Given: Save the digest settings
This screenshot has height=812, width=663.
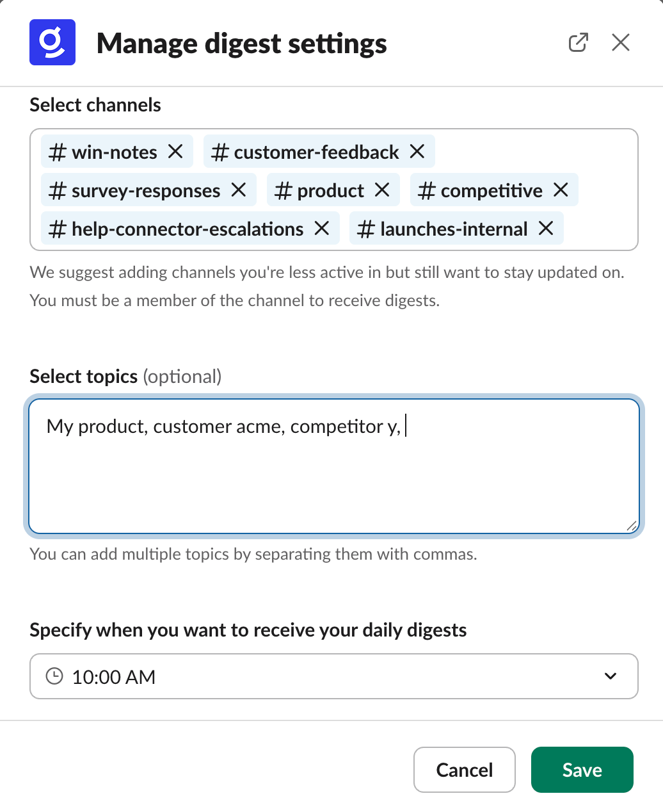Looking at the screenshot, I should tap(582, 770).
